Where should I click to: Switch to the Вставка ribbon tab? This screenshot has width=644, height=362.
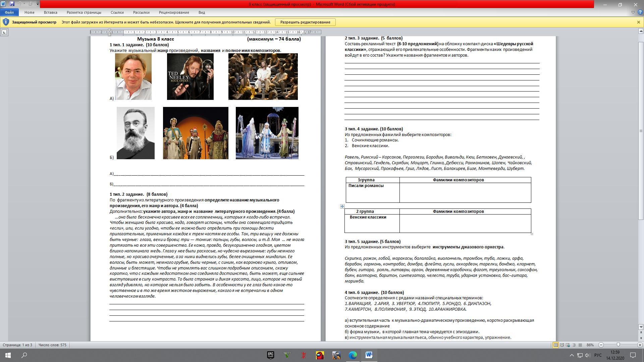pyautogui.click(x=50, y=12)
